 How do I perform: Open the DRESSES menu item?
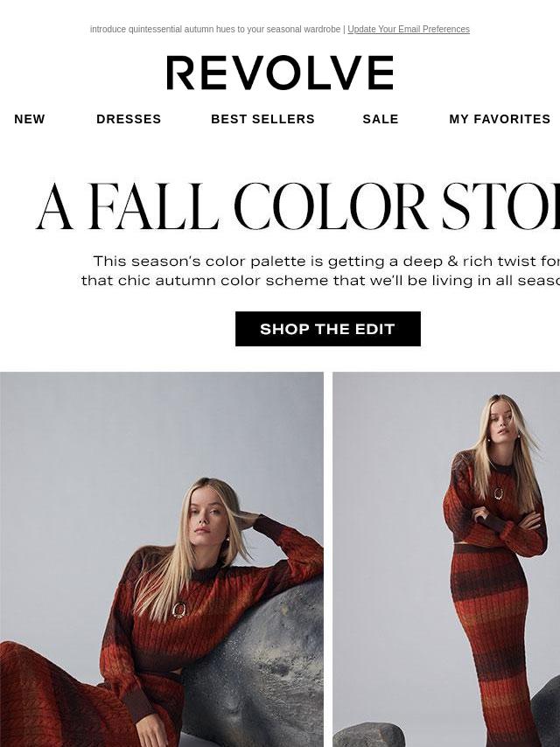pos(129,119)
